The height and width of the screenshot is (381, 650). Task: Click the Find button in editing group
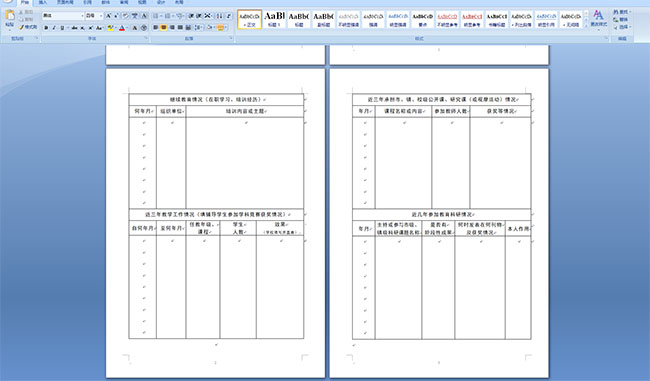click(x=621, y=12)
